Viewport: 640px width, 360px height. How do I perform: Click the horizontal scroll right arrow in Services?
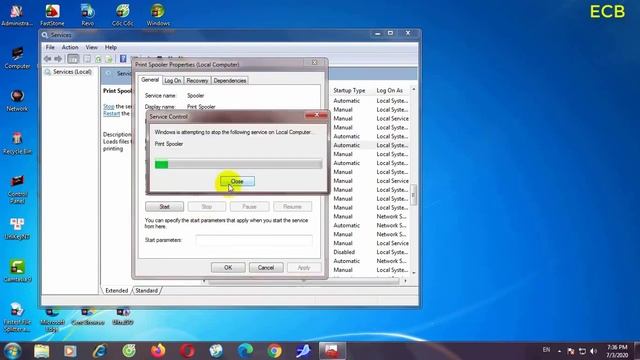coord(405,281)
